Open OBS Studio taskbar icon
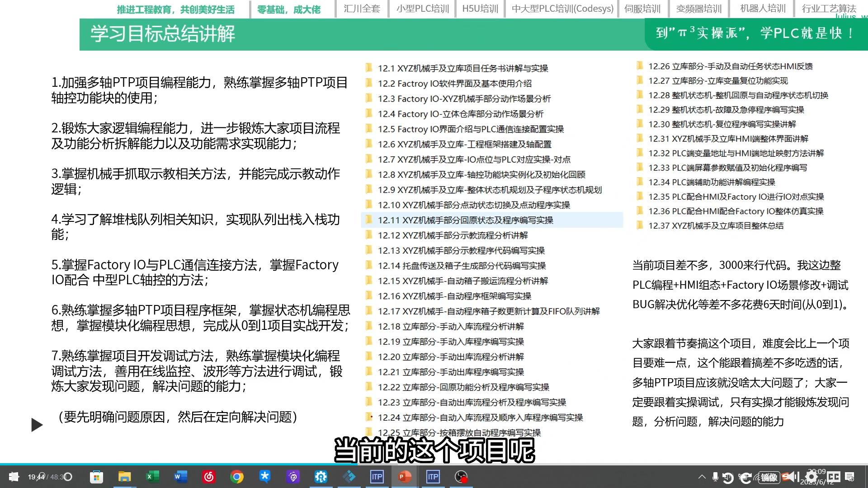Viewport: 868px width, 488px height. (x=461, y=477)
